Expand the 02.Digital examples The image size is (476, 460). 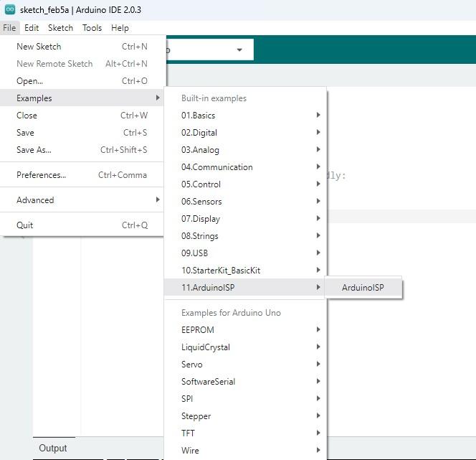click(246, 133)
